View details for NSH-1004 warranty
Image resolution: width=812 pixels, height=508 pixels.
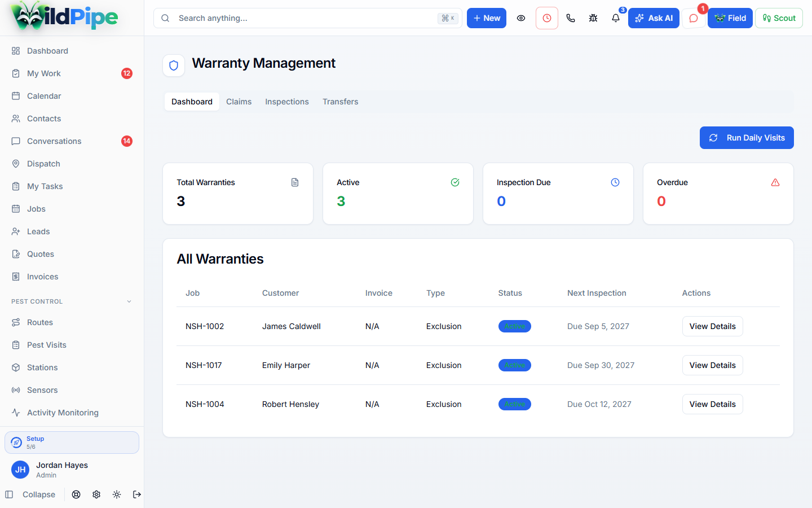[713, 404]
